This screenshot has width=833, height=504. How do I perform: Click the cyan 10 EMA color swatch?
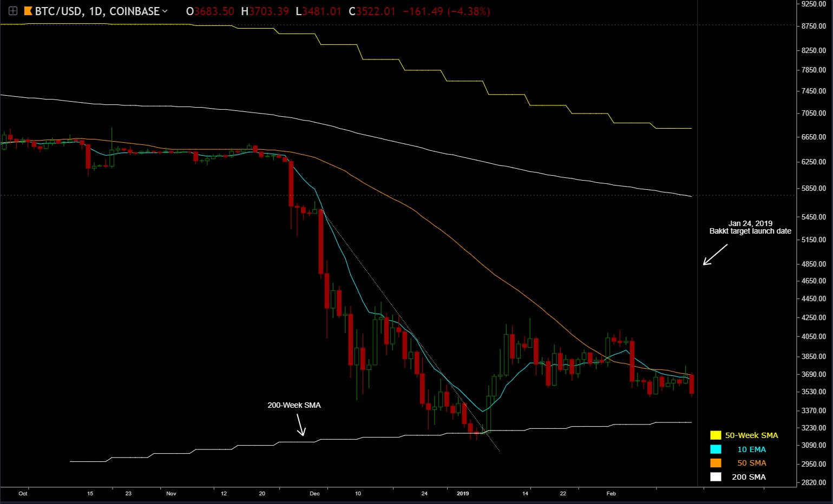click(x=716, y=449)
